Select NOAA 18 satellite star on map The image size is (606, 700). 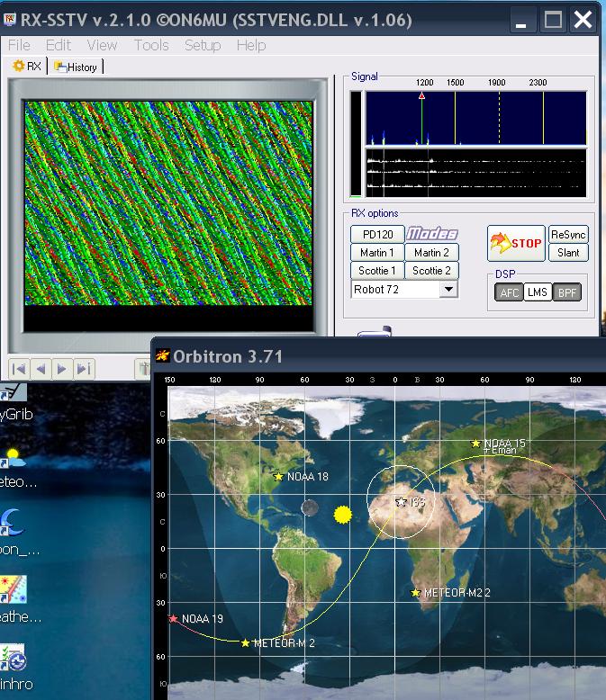point(278,477)
